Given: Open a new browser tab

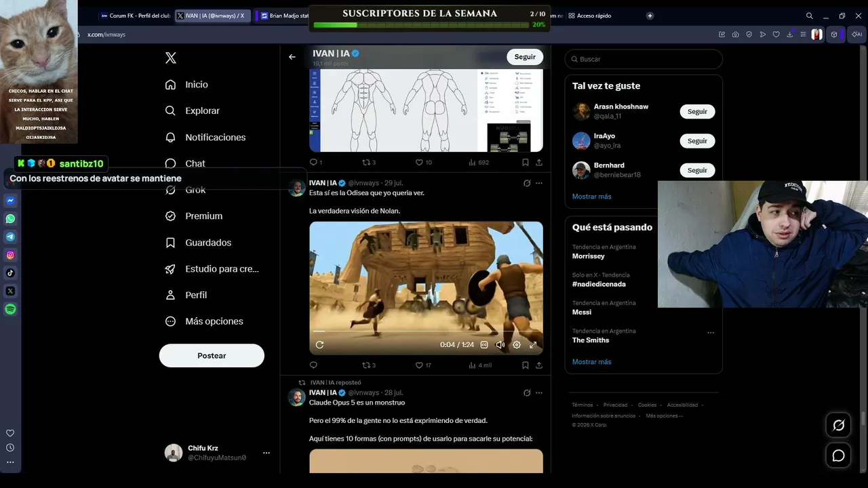Looking at the screenshot, I should tap(650, 16).
